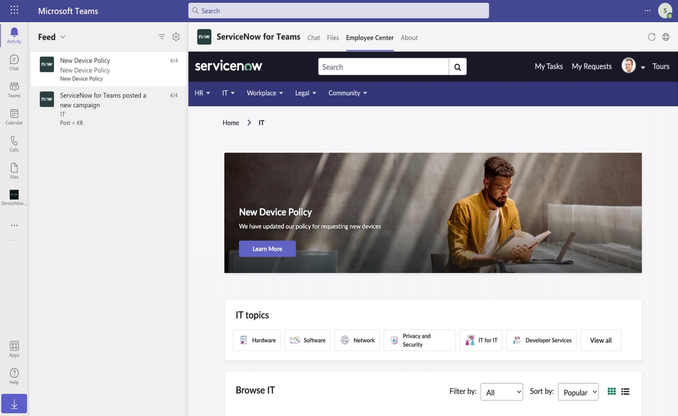The width and height of the screenshot is (678, 416).
Task: Open Privacy and Security topic
Action: click(419, 340)
